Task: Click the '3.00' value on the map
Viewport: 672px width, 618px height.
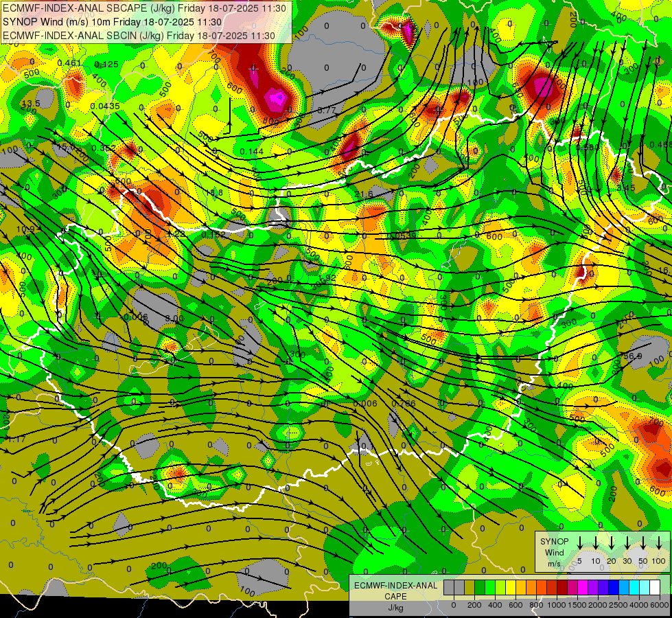Action: (x=174, y=319)
